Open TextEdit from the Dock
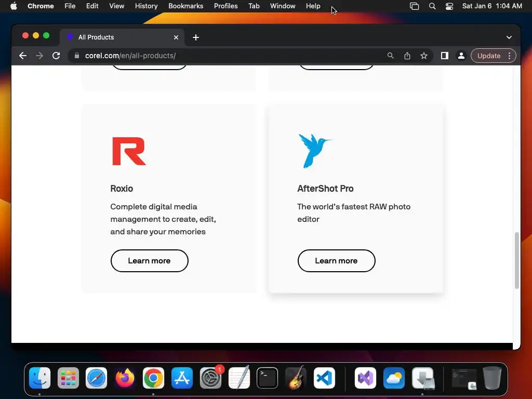This screenshot has height=399, width=532. pyautogui.click(x=239, y=378)
